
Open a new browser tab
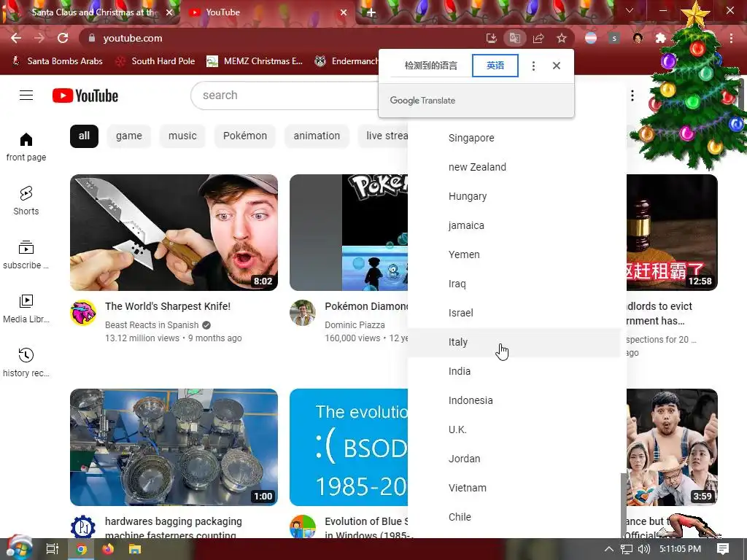coord(371,12)
